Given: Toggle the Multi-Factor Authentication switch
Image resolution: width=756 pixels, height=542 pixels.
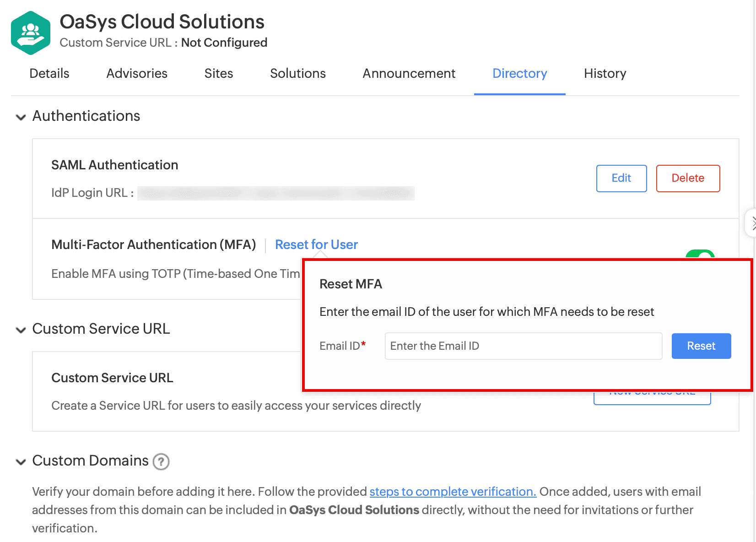Looking at the screenshot, I should 700,255.
